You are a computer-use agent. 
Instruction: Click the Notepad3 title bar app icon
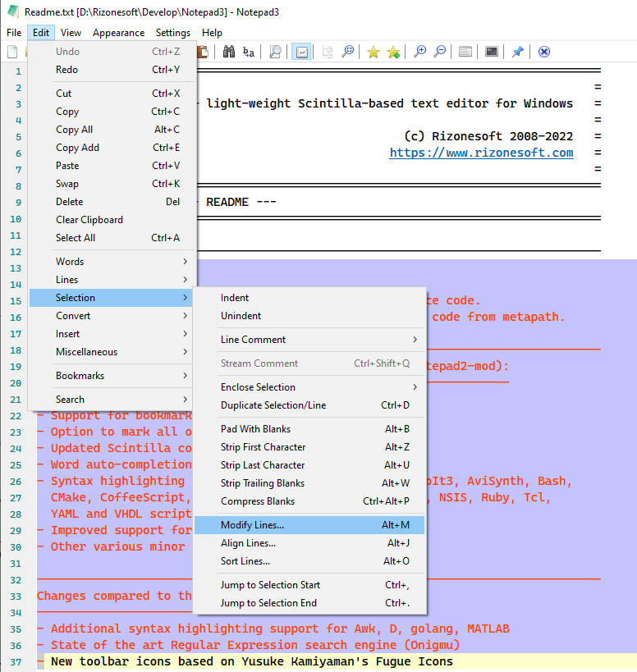point(13,11)
